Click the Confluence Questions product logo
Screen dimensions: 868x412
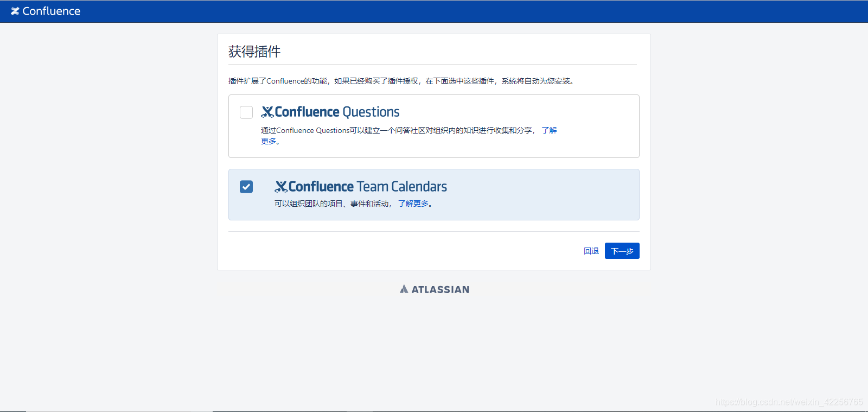[330, 112]
